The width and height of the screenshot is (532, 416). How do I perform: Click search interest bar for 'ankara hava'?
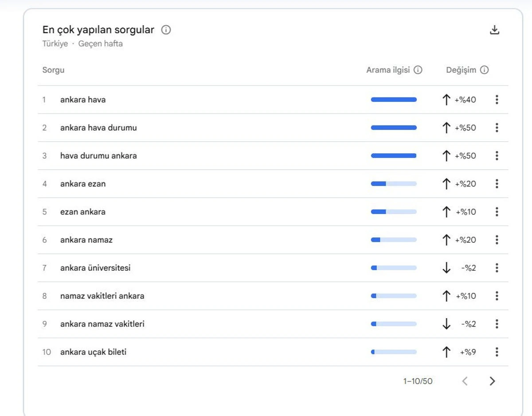coord(394,100)
